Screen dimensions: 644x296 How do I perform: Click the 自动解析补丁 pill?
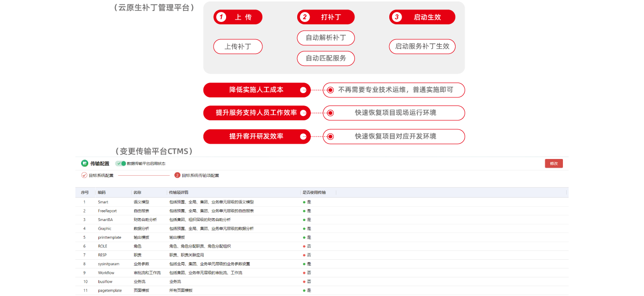[326, 38]
